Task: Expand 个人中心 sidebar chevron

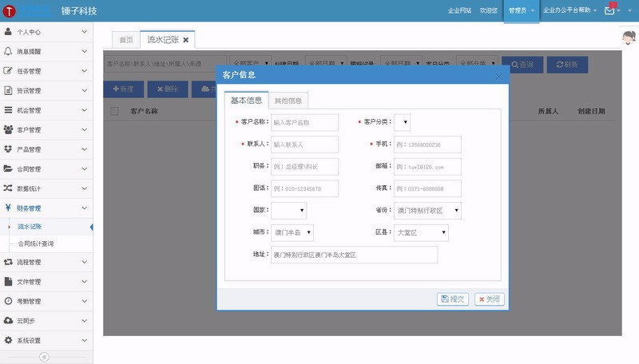Action: point(85,32)
